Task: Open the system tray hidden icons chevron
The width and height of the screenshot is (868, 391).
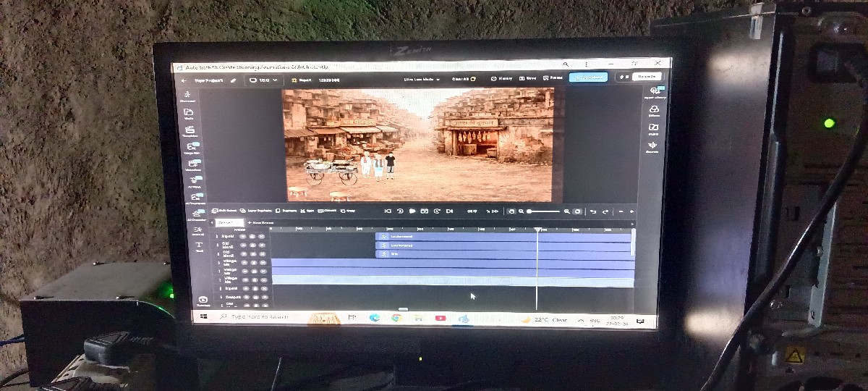Action: (x=579, y=319)
